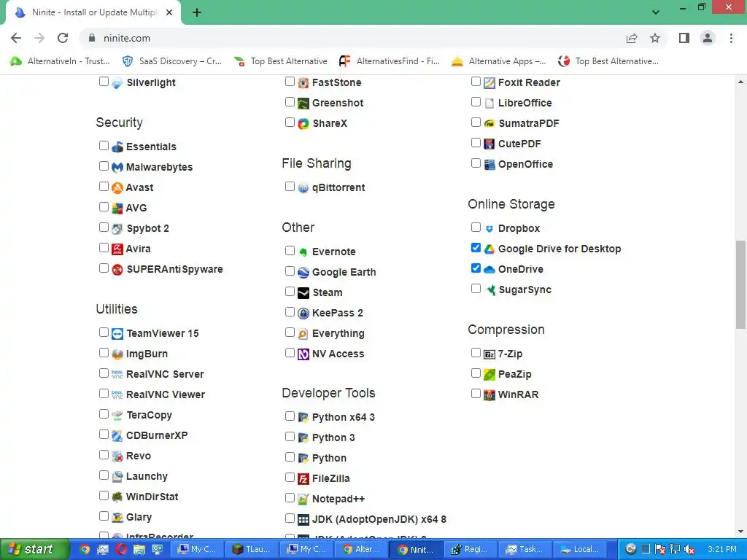Check the Dropbox checkbox
Viewport: 747px width, 560px height.
tap(476, 227)
